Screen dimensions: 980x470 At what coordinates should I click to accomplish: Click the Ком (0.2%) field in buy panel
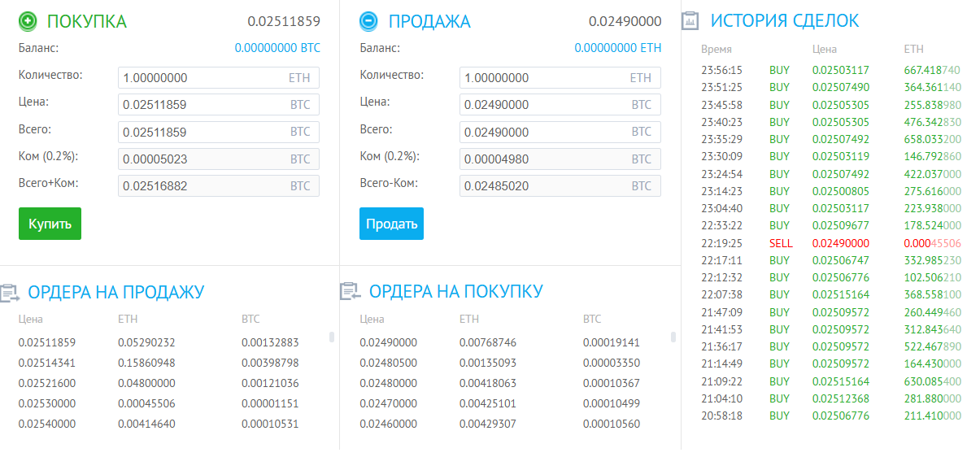tap(218, 159)
